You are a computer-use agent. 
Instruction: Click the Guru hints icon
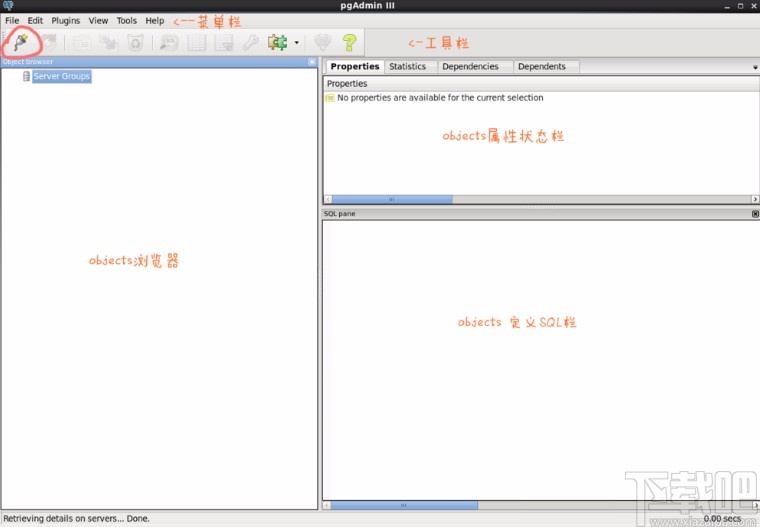(x=322, y=43)
